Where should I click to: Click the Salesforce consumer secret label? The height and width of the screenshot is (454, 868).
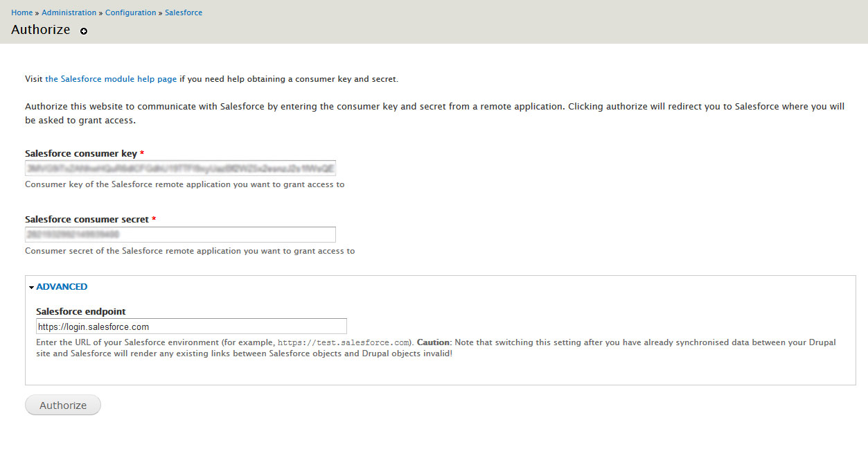(87, 219)
